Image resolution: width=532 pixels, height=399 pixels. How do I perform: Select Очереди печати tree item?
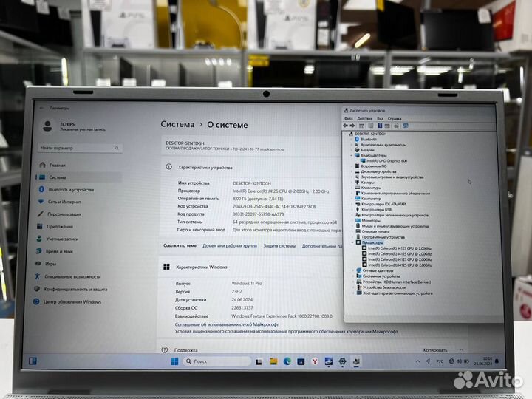pyautogui.click(x=375, y=231)
